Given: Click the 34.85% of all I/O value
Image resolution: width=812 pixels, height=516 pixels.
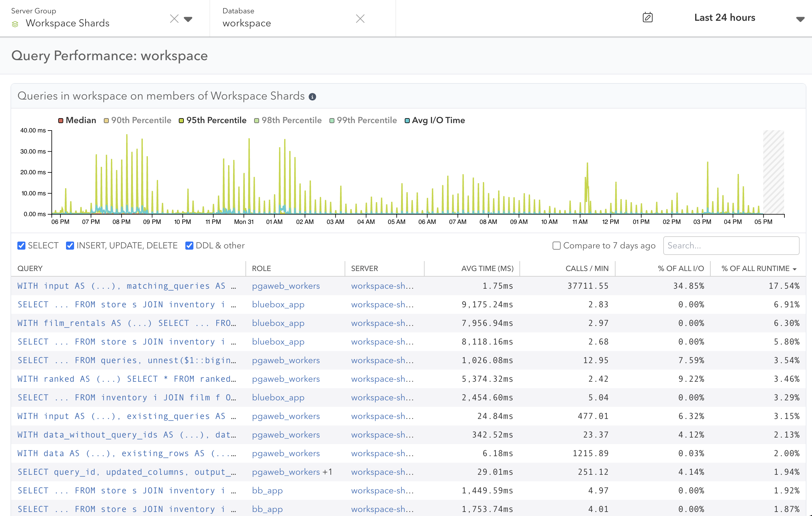Looking at the screenshot, I should point(689,286).
